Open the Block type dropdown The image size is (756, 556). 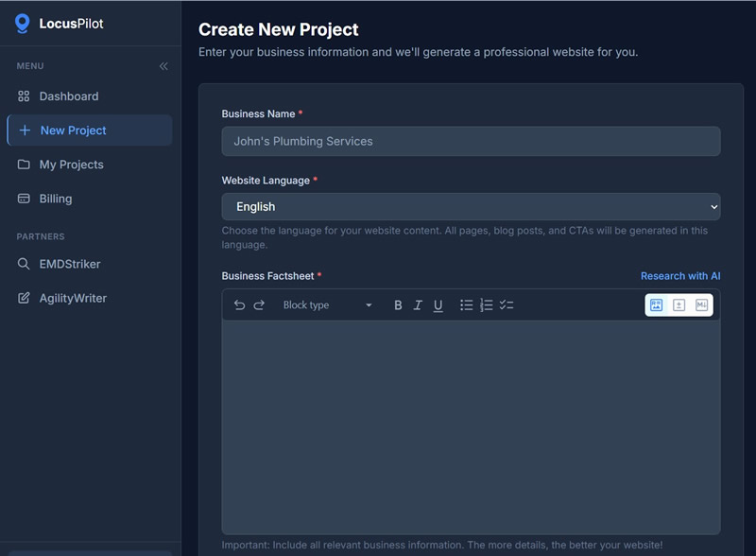coord(327,305)
